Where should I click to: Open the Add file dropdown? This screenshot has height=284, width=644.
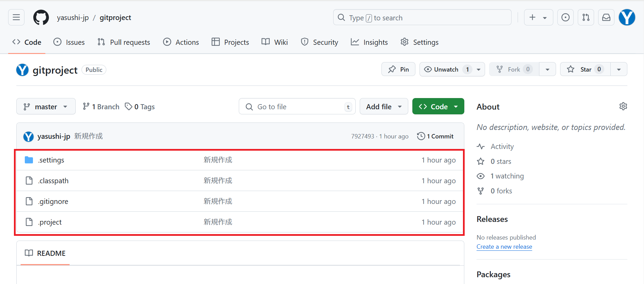(x=384, y=107)
